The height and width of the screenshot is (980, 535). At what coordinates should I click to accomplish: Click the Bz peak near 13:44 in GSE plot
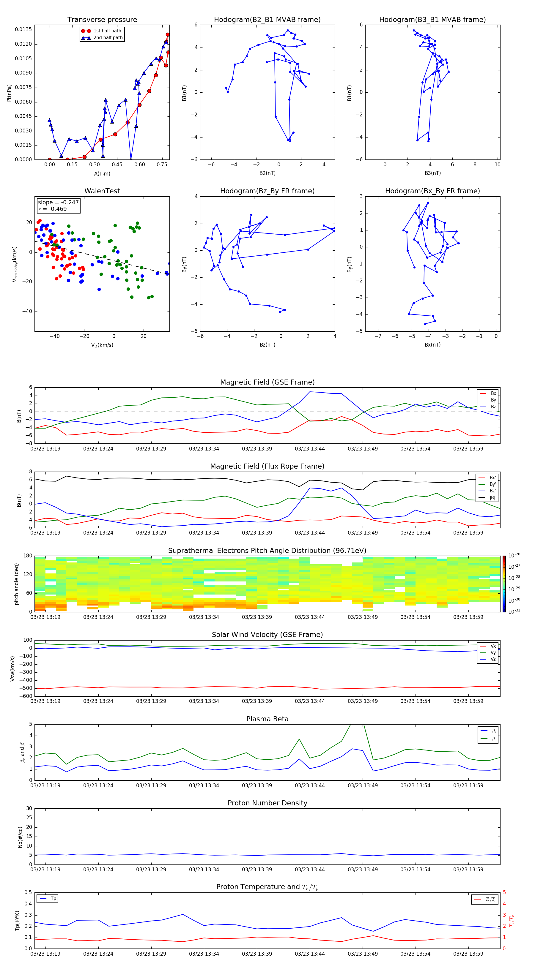(x=310, y=392)
